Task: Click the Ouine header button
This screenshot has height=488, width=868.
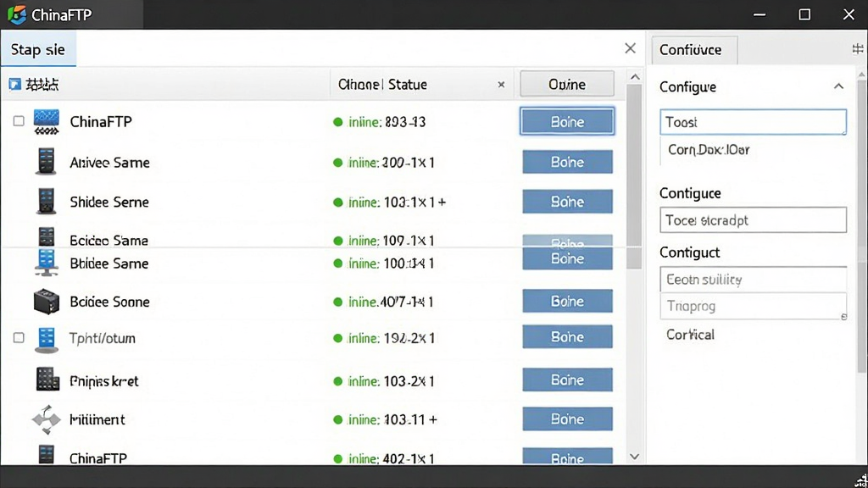Action: coord(567,84)
